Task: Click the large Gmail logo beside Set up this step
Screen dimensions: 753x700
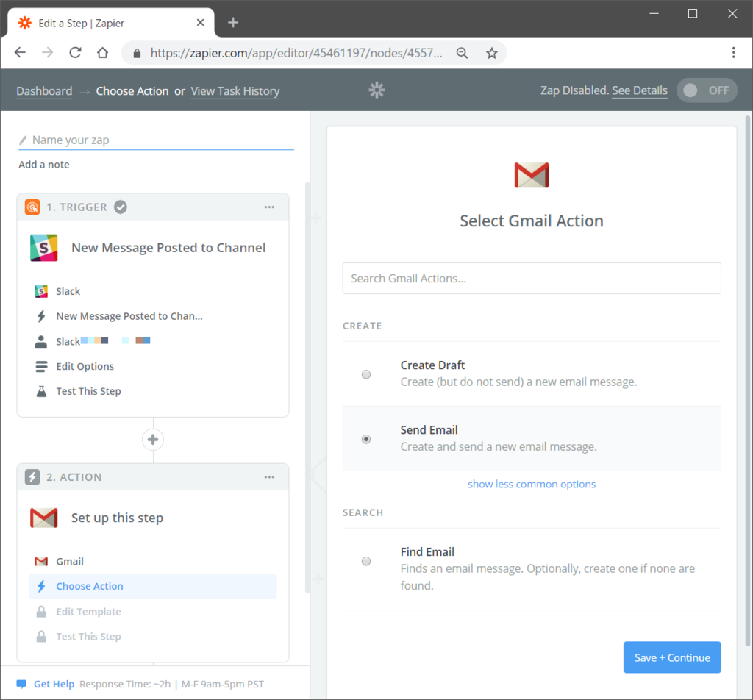Action: pyautogui.click(x=43, y=518)
